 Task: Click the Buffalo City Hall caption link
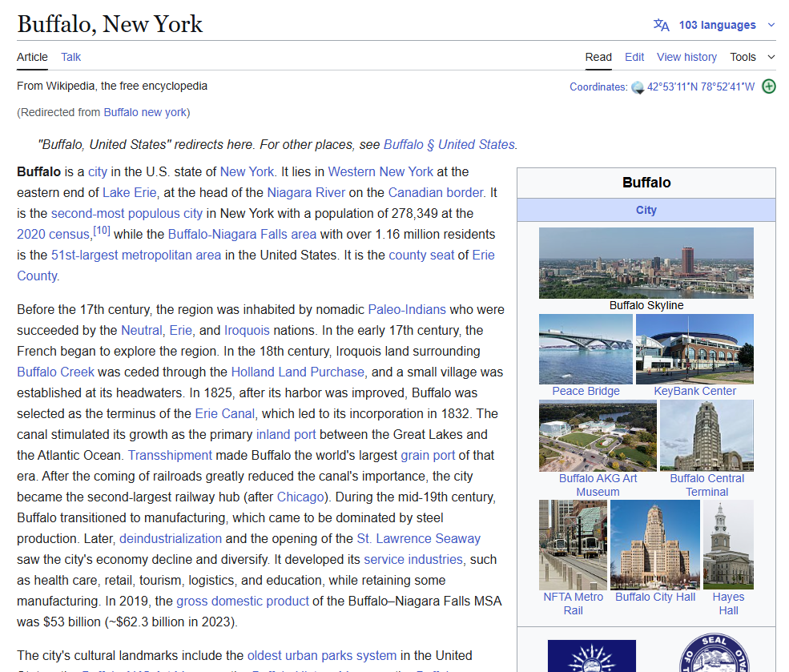pos(655,597)
